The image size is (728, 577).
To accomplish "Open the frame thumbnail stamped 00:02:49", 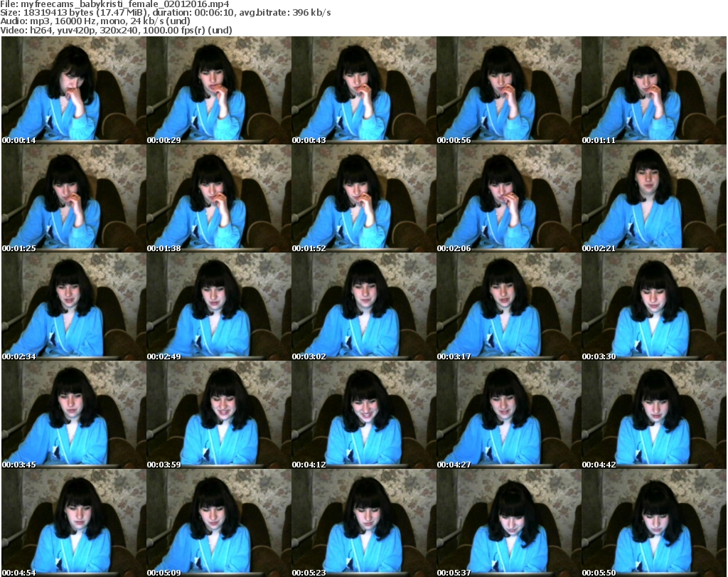I will coord(219,307).
